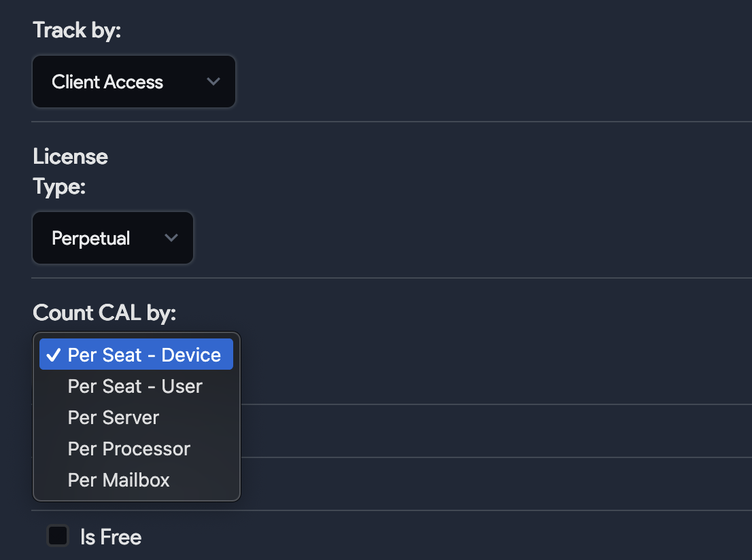The width and height of the screenshot is (752, 560).
Task: Open the License Type dropdown box
Action: 113,238
